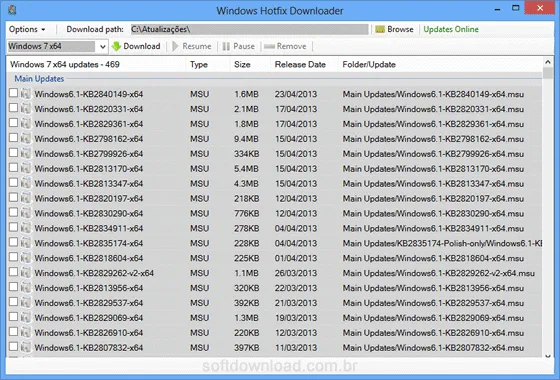Click the Download button label
Screen dimensions: 560x380
click(x=142, y=46)
